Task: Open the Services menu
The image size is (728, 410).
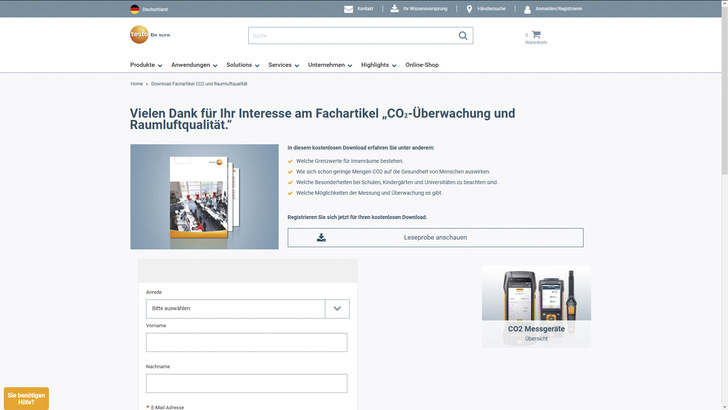Action: coord(283,65)
